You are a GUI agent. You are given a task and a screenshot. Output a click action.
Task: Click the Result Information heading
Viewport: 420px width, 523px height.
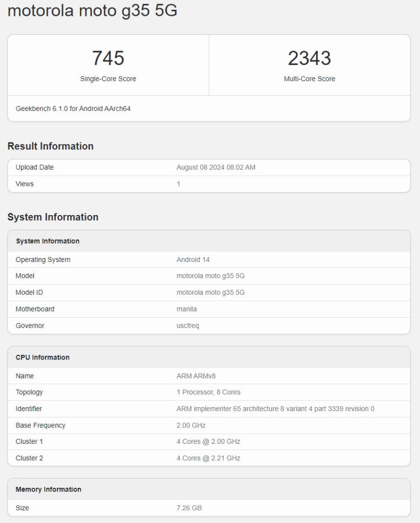coord(50,146)
